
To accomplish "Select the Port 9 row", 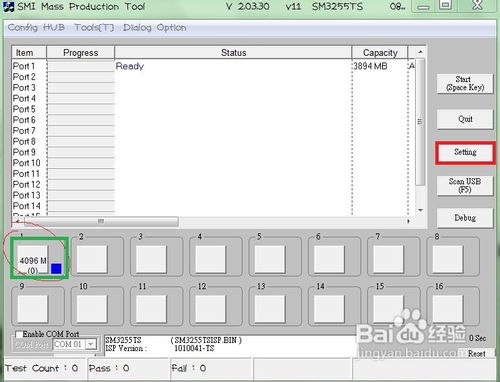I will 213,152.
